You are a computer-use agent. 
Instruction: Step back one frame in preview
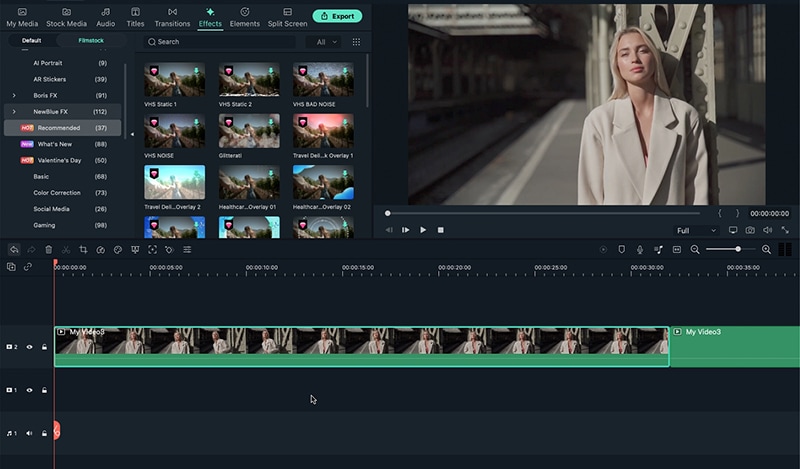389,230
